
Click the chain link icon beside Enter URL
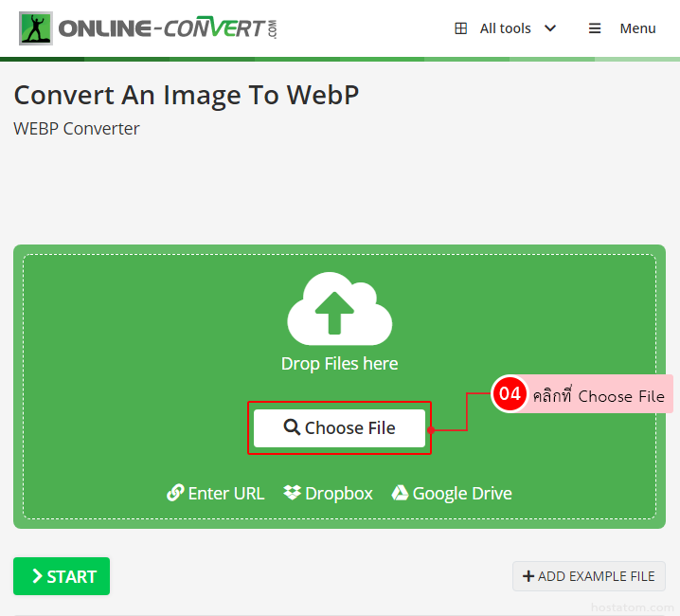click(175, 493)
